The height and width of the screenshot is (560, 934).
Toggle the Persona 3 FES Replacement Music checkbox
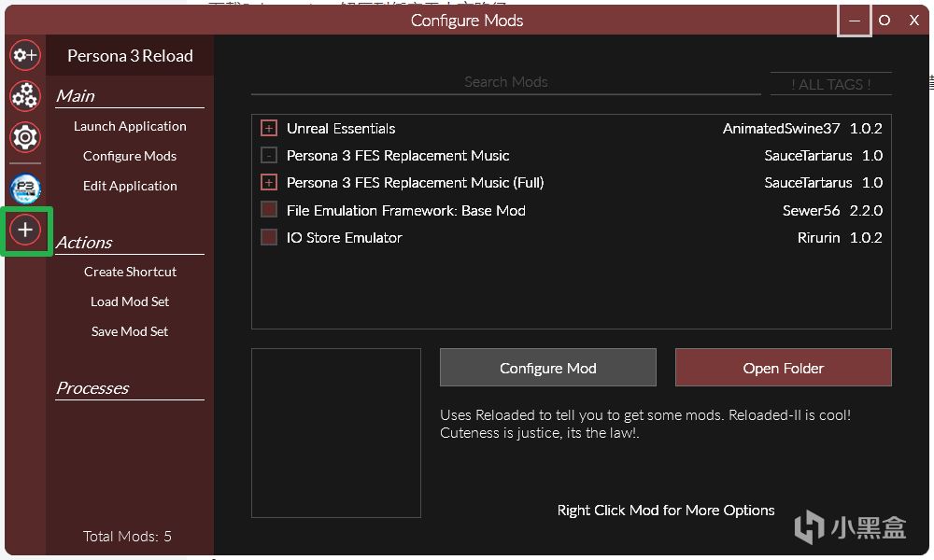[269, 155]
